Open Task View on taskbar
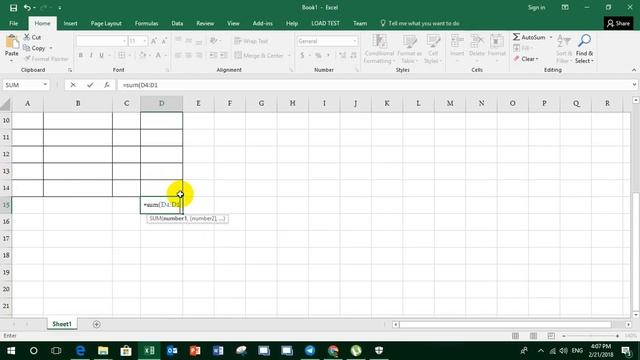 (56, 351)
